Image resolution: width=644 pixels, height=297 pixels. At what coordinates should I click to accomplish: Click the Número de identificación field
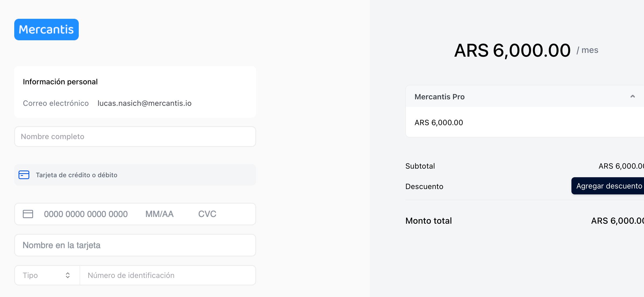(168, 275)
